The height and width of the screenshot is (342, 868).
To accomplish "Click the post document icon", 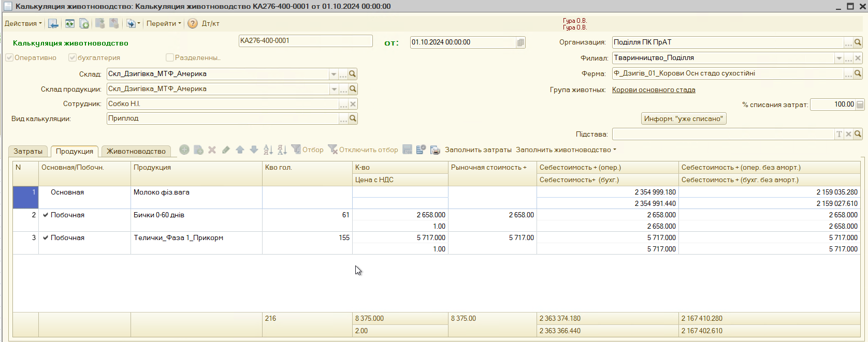I will pyautogui.click(x=100, y=24).
